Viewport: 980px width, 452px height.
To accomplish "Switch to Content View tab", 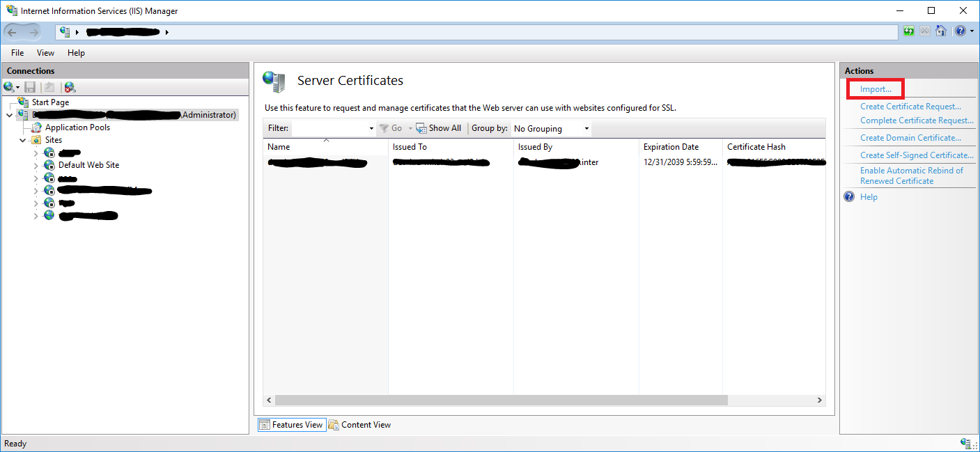I will click(x=359, y=425).
